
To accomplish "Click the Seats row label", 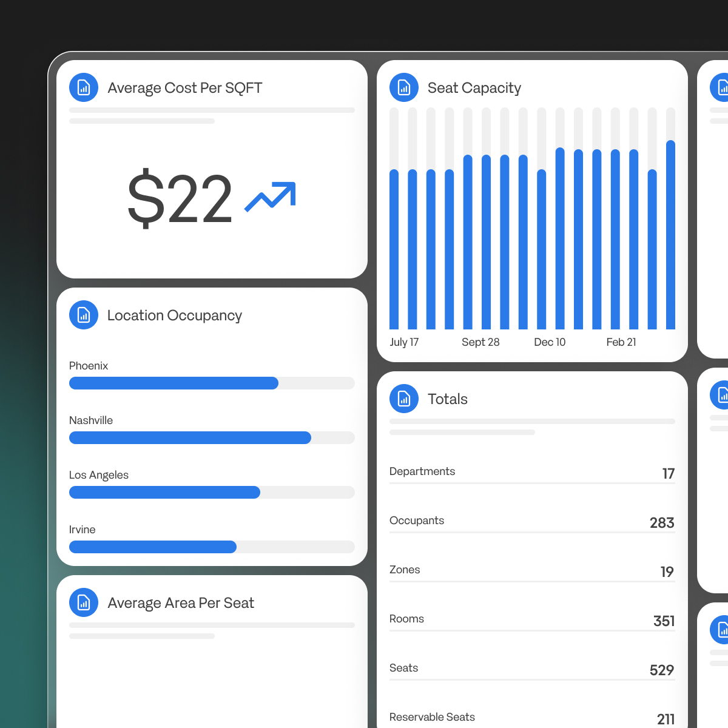I will [403, 668].
